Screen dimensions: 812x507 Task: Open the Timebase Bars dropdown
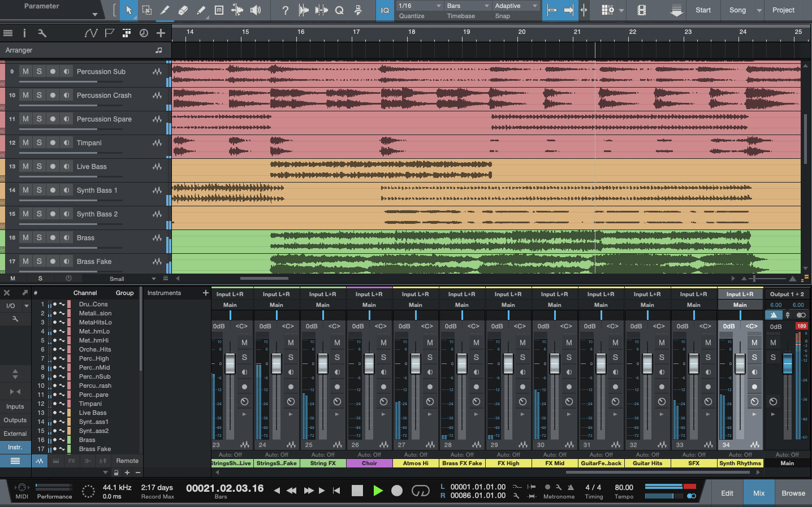click(x=467, y=5)
